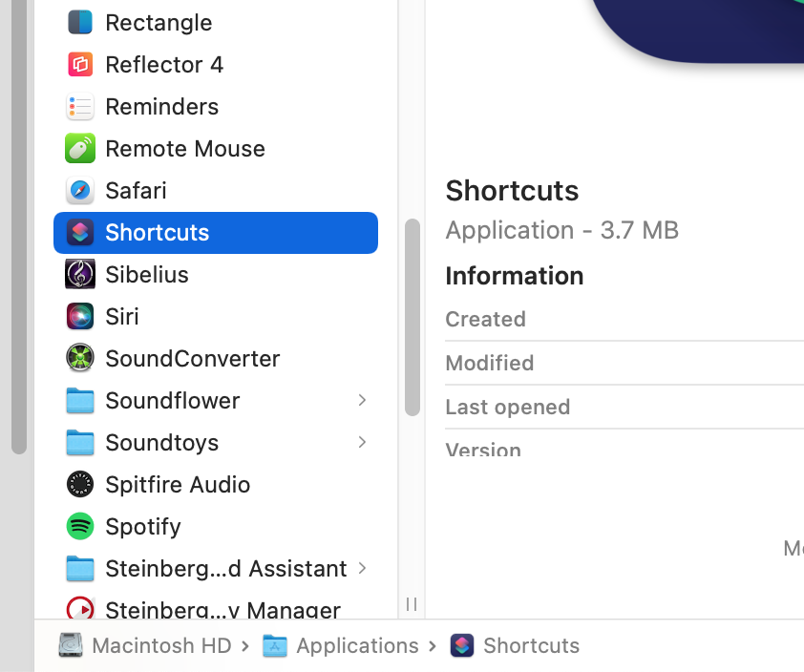Click the Spitfire Audio app icon
This screenshot has height=672, width=804.
pos(80,484)
